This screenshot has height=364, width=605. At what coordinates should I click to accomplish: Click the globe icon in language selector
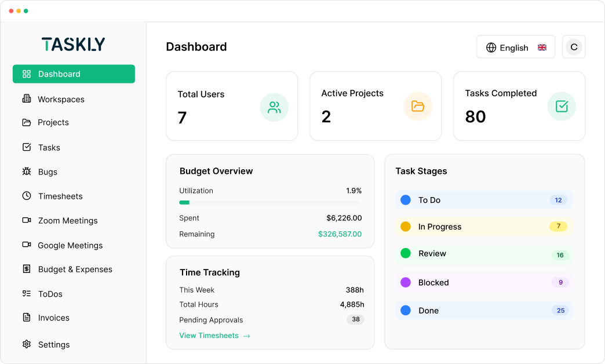pyautogui.click(x=491, y=48)
